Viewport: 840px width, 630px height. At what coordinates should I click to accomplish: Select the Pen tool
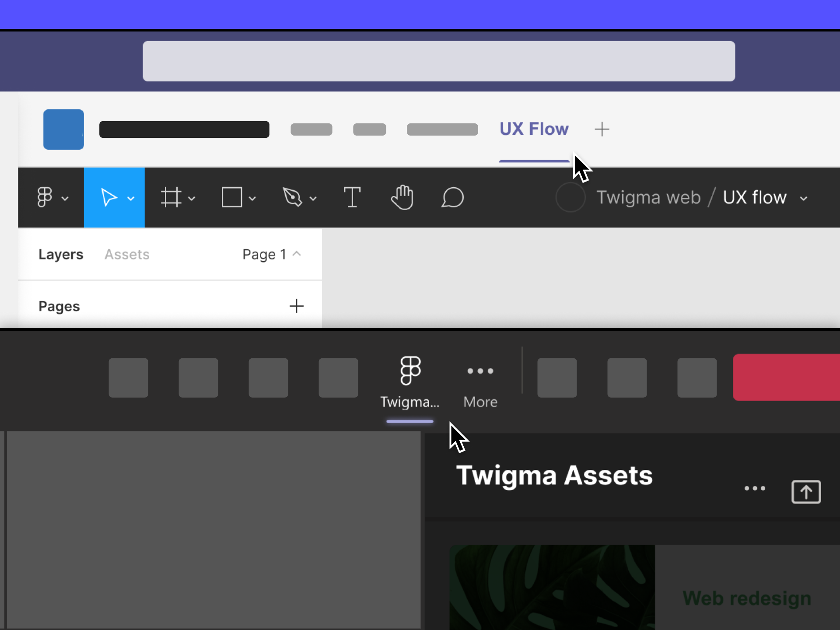[292, 197]
